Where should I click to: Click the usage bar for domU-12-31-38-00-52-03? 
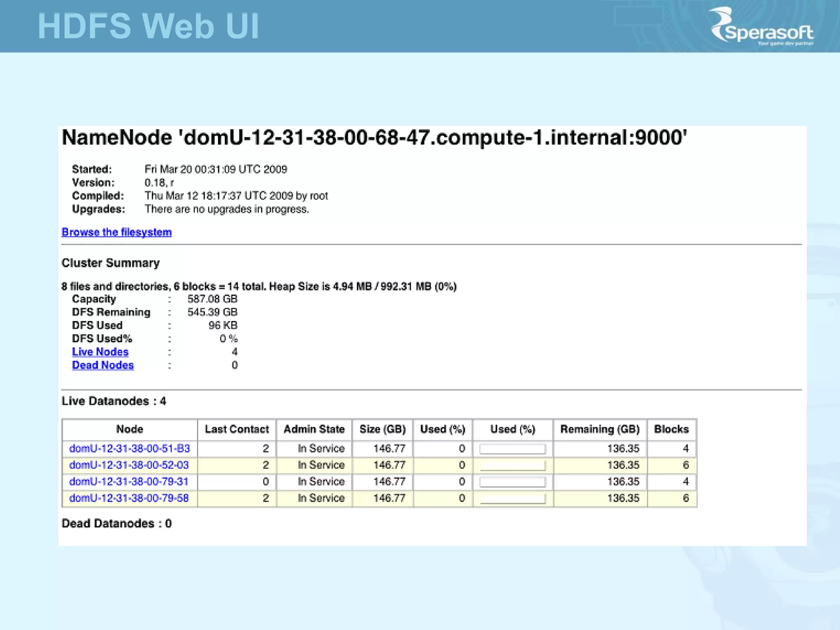point(513,466)
